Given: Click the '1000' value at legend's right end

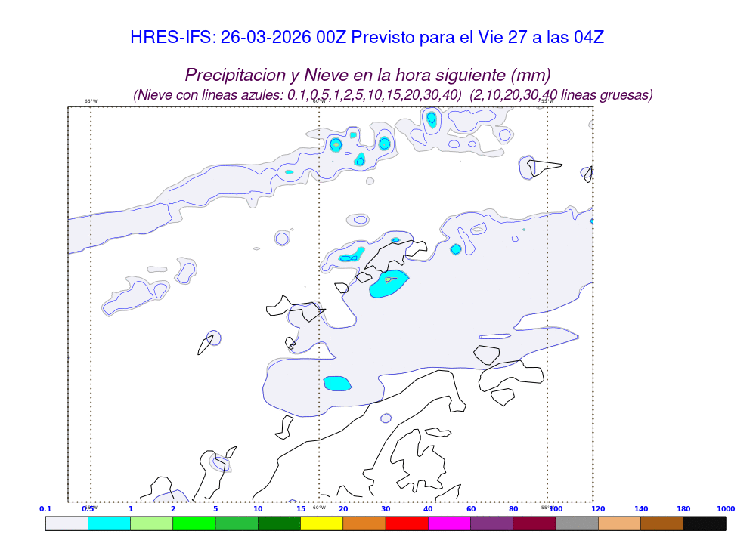Looking at the screenshot, I should pyautogui.click(x=726, y=509).
